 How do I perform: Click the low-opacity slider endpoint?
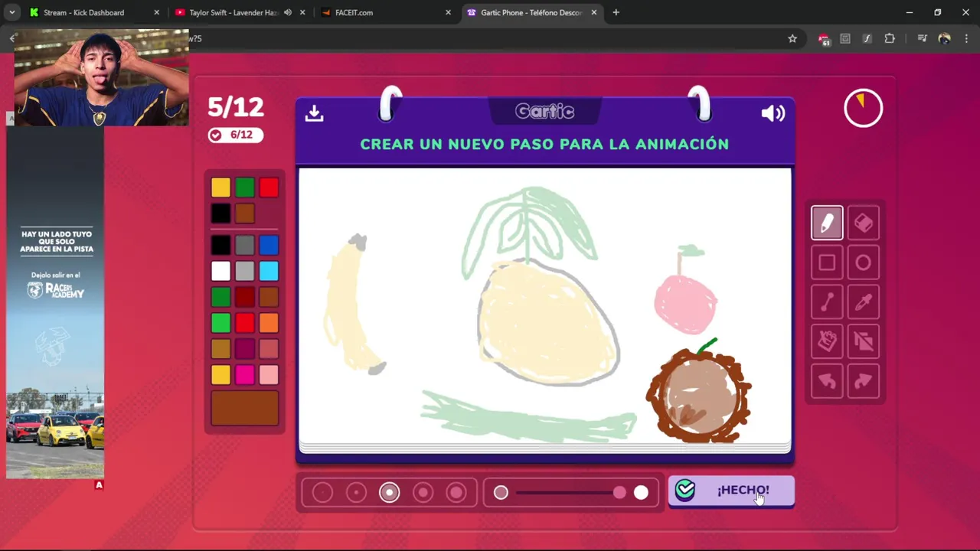501,493
